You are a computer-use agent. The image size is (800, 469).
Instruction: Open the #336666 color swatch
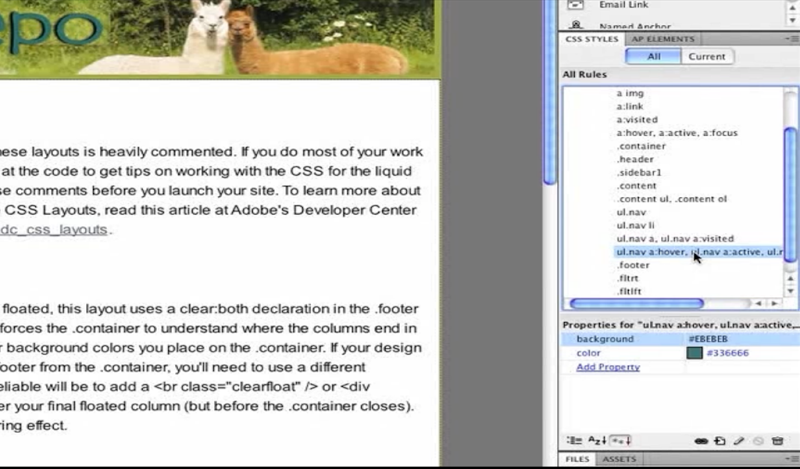click(694, 353)
